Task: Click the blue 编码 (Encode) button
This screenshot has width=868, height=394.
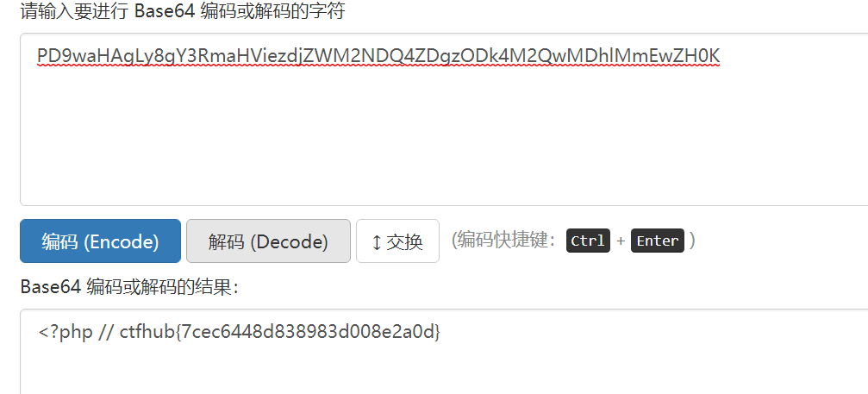Action: (100, 241)
